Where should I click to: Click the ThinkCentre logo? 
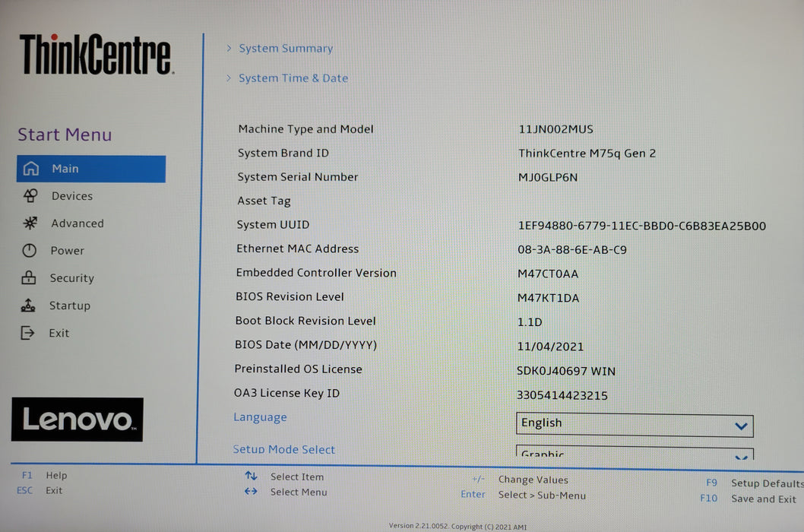[97, 55]
